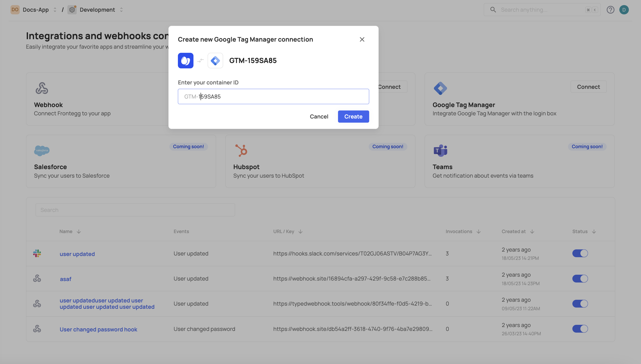Expand the Docs-App account switcher
The height and width of the screenshot is (364, 641).
(x=55, y=10)
